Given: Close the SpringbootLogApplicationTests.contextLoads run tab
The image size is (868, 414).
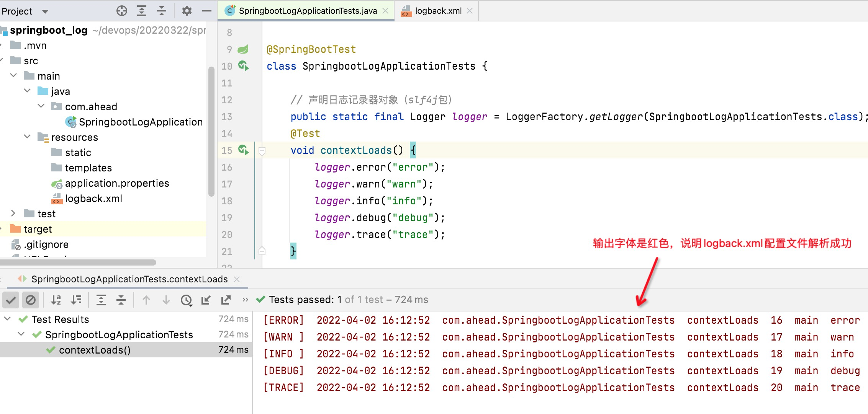Looking at the screenshot, I should tap(236, 279).
